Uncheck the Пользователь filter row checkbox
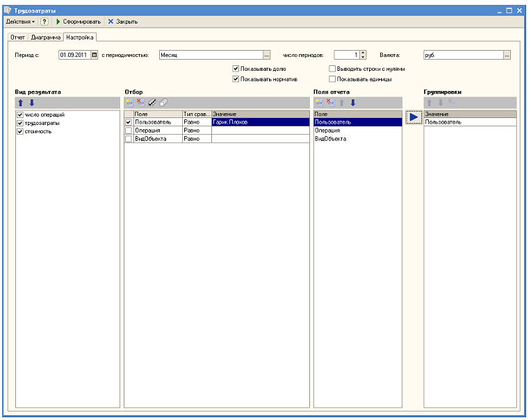 (x=129, y=122)
